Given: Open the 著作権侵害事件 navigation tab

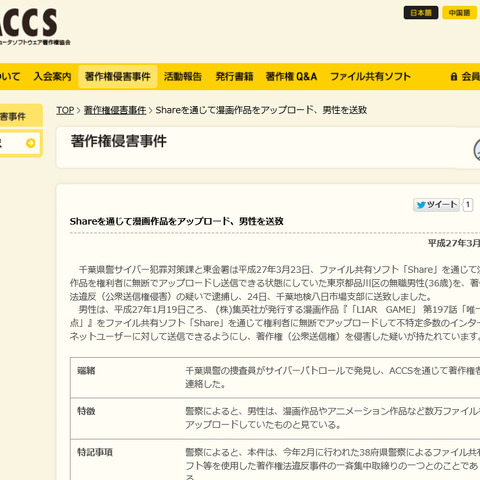Looking at the screenshot, I should (118, 76).
